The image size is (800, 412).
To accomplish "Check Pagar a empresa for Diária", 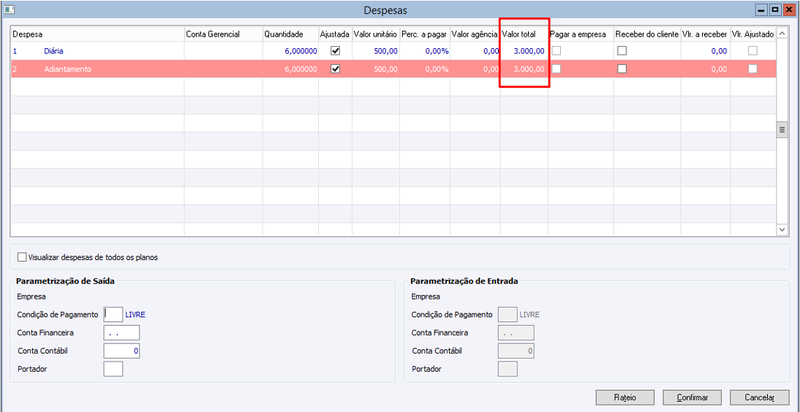I will pos(556,51).
